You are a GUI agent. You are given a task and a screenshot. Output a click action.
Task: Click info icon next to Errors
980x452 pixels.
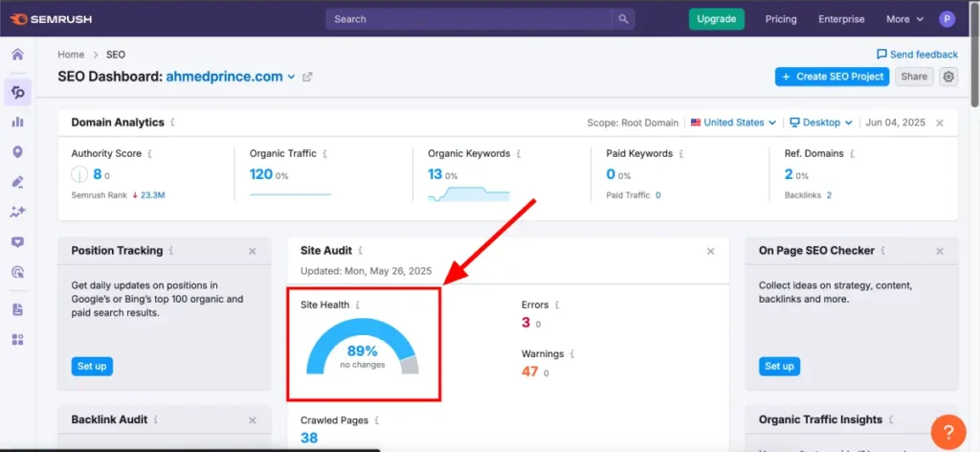(557, 305)
